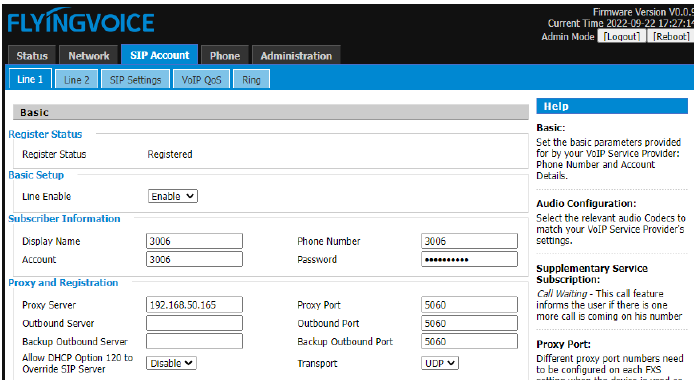Click the Subscriber Information section title
The height and width of the screenshot is (380, 694).
[x=64, y=219]
